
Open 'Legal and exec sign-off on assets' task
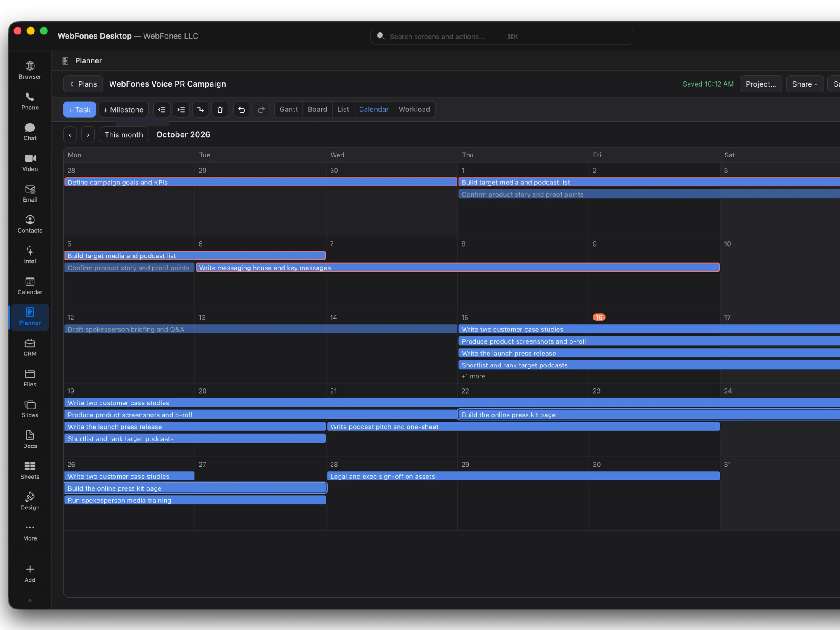coord(523,476)
